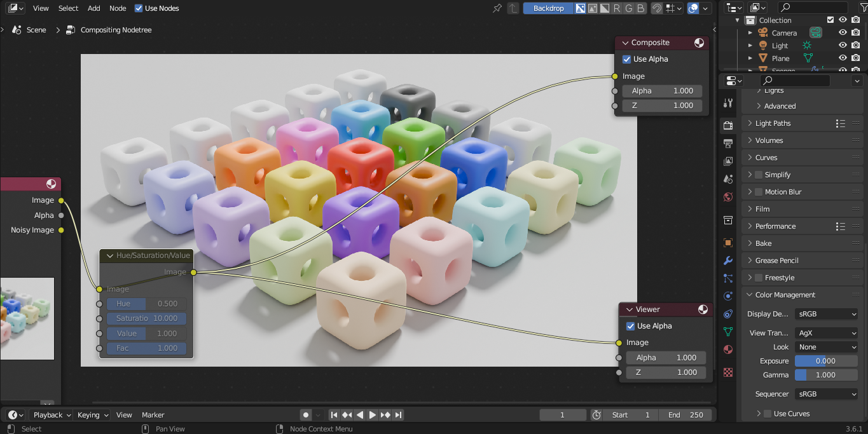Click the Exposure slider
The width and height of the screenshot is (868, 434).
point(826,361)
